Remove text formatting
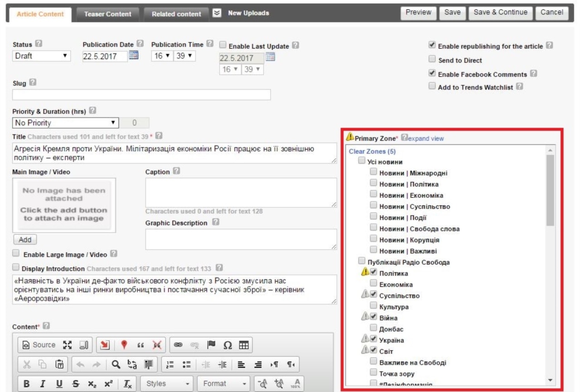The image size is (580, 392). 127,384
